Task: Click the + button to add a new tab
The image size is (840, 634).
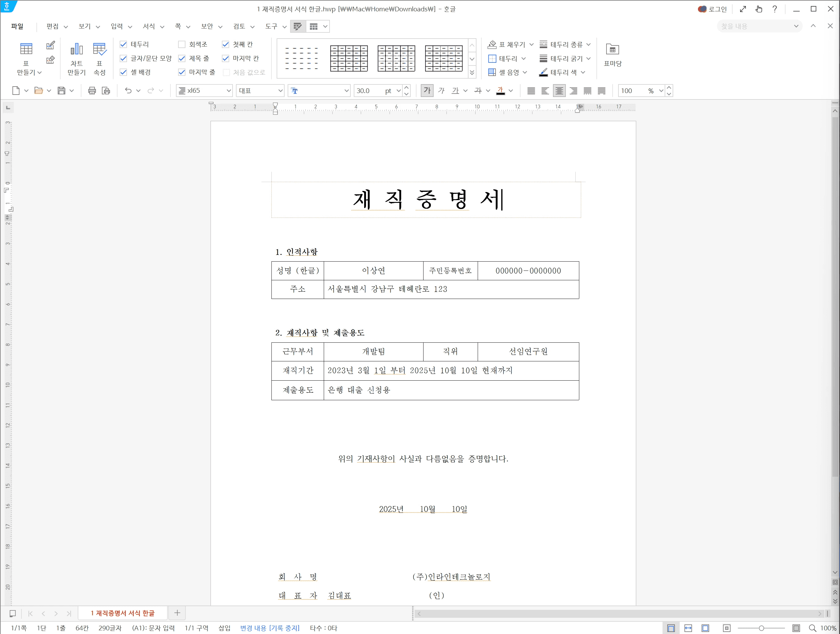Action: [x=177, y=613]
